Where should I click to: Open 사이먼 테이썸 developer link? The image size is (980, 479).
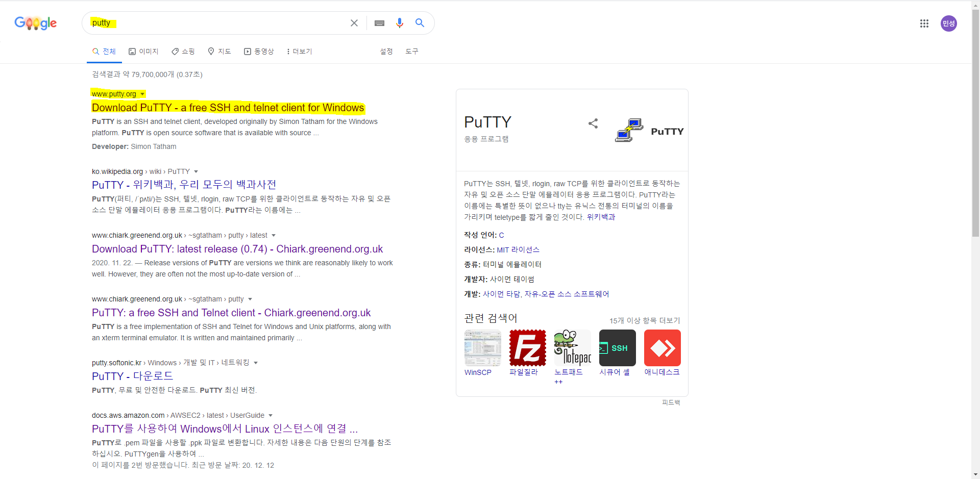point(512,280)
